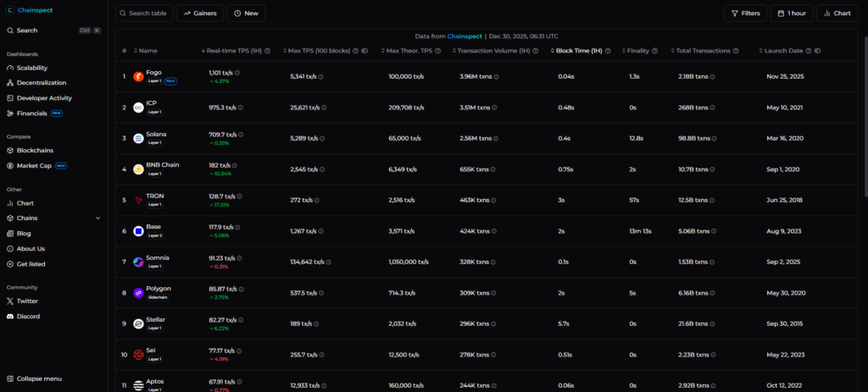Open the Chainspect data source link
Image resolution: width=868 pixels, height=392 pixels.
(x=465, y=36)
